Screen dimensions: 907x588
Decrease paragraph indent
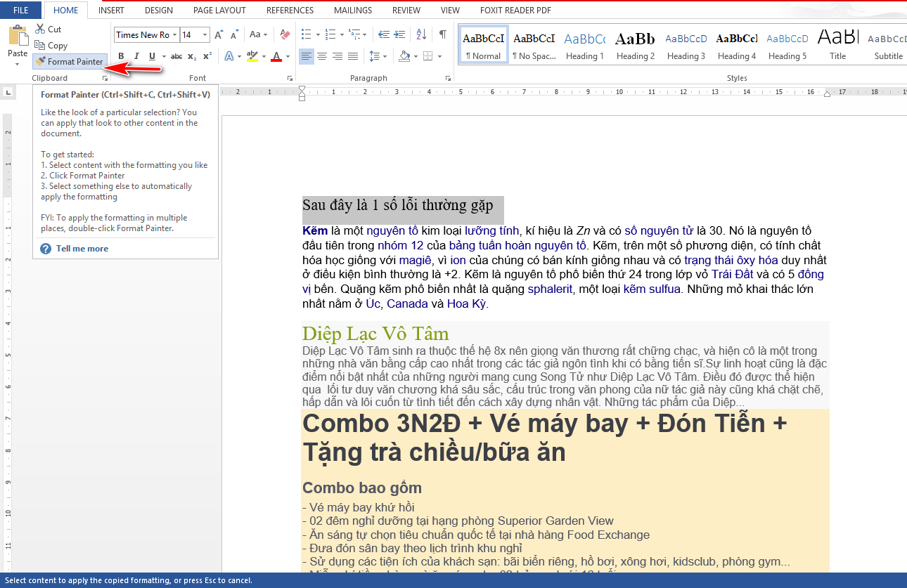pos(384,34)
